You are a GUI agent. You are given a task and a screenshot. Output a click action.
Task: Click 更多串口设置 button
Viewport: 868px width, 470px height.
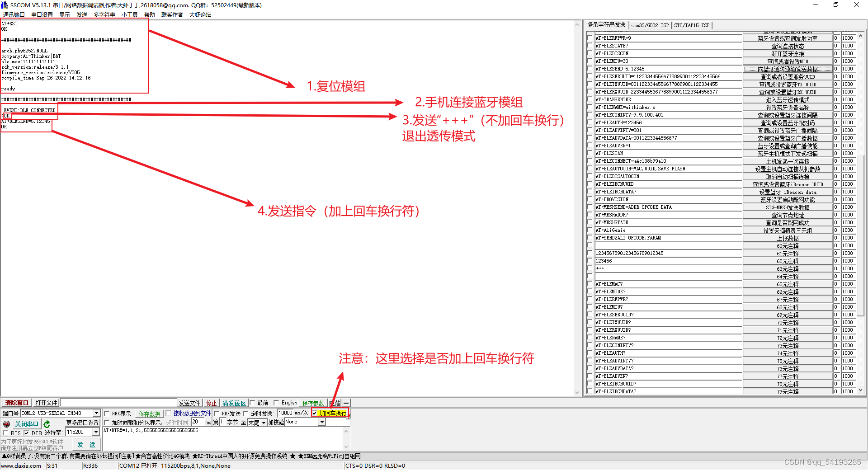tap(82, 423)
